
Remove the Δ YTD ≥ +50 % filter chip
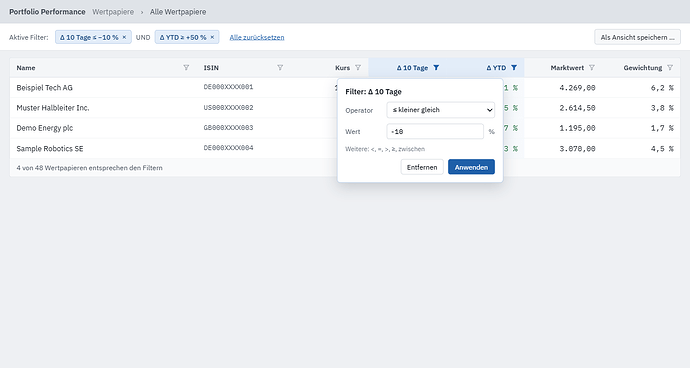click(x=212, y=37)
